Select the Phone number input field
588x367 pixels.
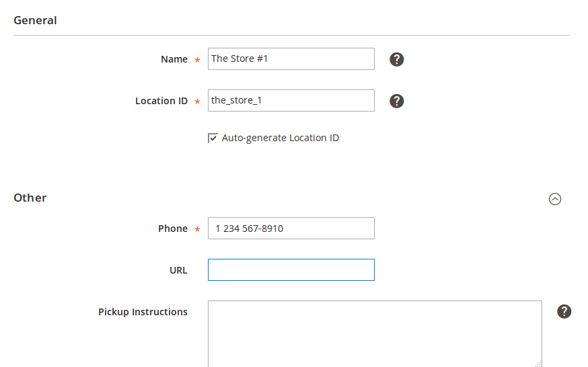point(291,229)
